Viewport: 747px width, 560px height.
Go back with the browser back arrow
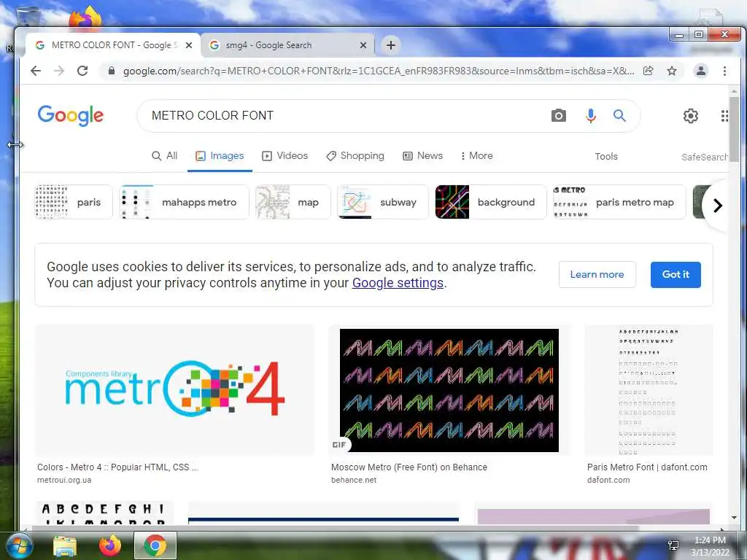tap(36, 71)
